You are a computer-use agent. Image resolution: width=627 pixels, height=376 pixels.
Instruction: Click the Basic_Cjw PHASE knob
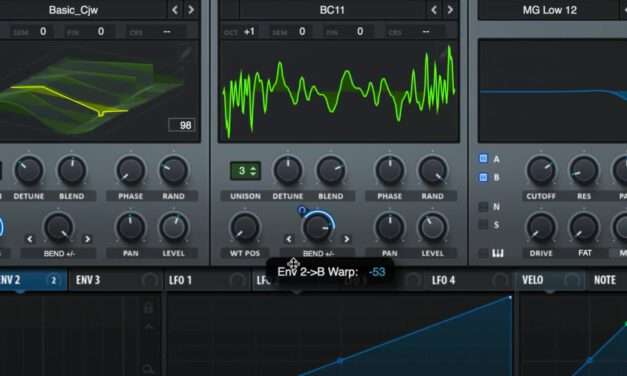click(x=130, y=170)
